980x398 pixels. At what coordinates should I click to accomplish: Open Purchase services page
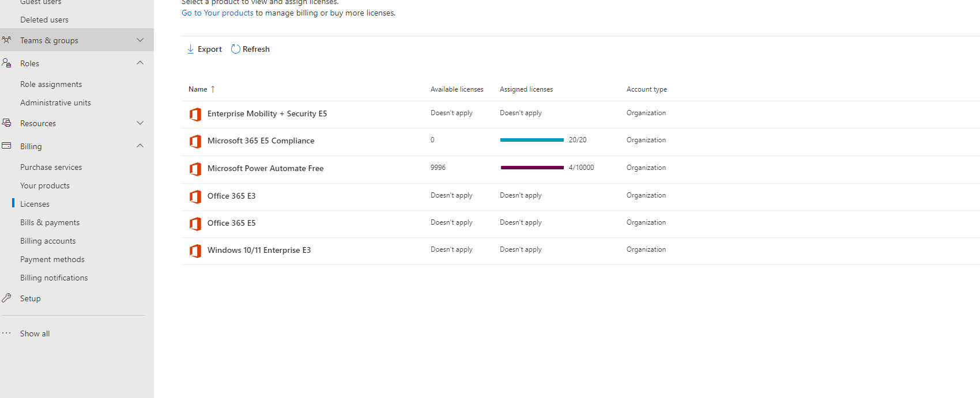point(51,167)
